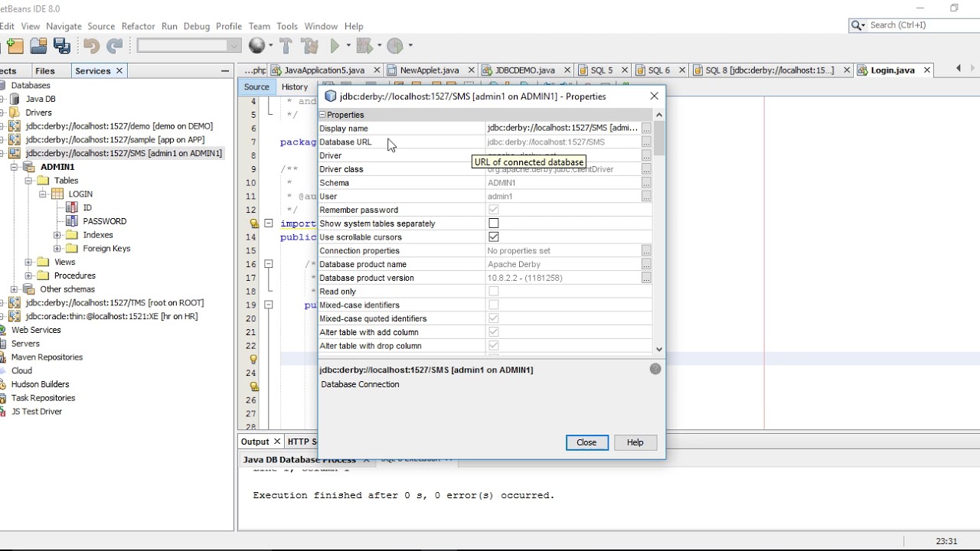Click the Remember password checkbox

click(493, 210)
